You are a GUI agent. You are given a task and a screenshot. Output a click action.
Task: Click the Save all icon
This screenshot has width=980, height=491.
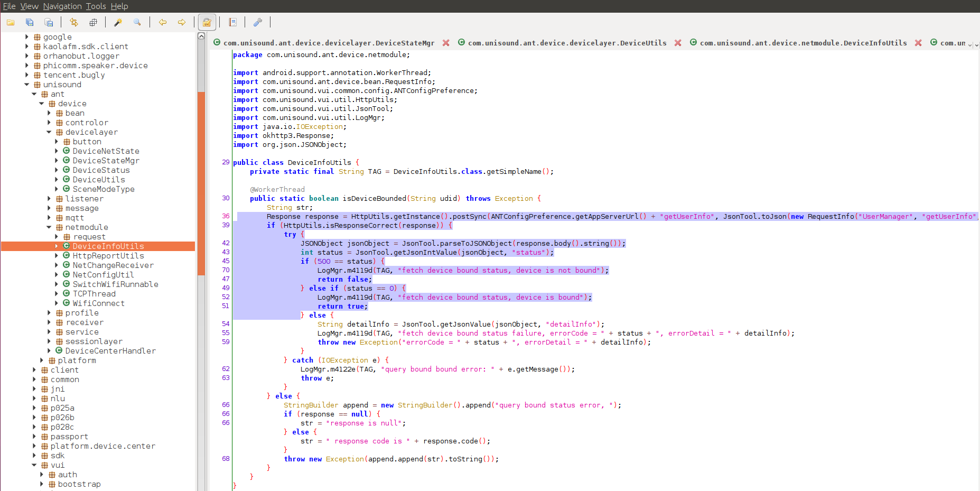(30, 22)
